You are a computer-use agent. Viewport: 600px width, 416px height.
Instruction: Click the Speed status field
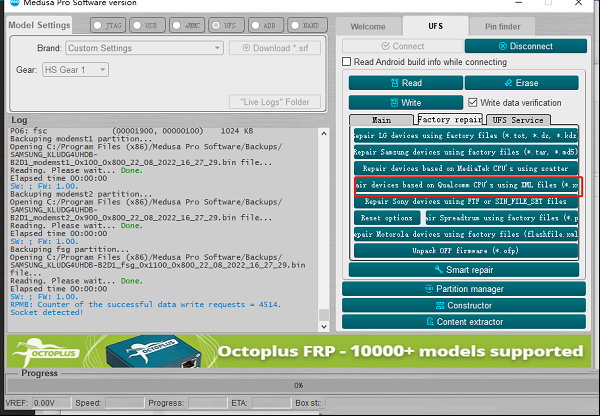124,403
